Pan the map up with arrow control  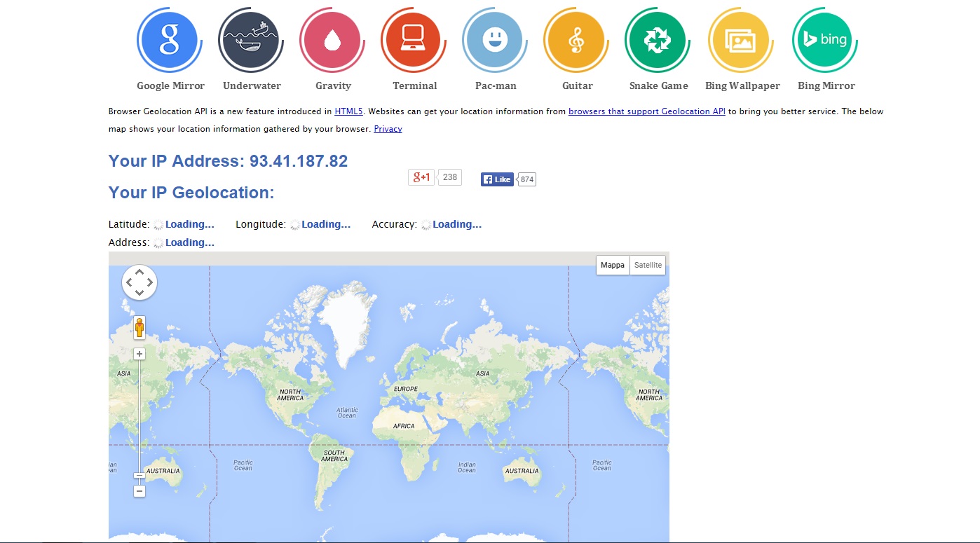click(139, 271)
